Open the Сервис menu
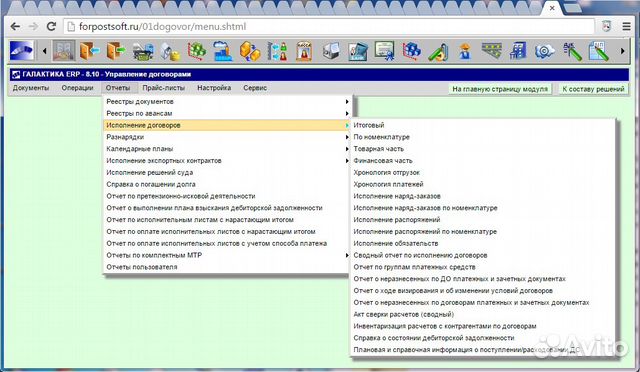640x372 pixels. tap(255, 88)
